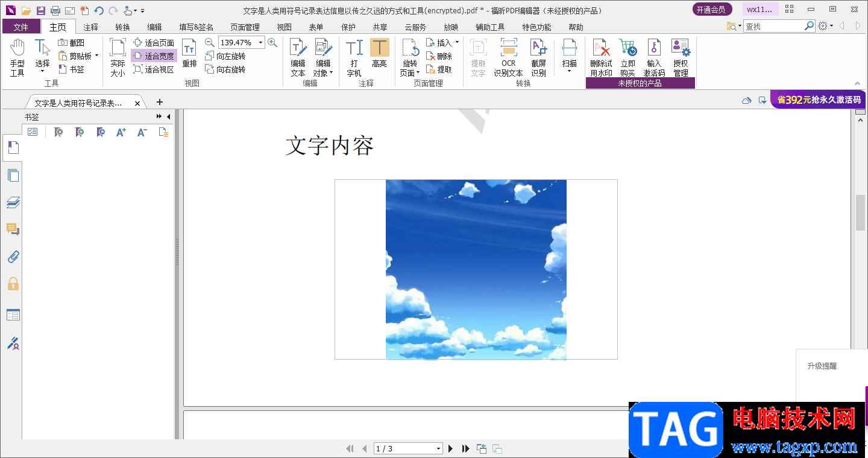Click the vertical scrollbar thumb
Screen dimensions: 868x458
tap(861, 212)
